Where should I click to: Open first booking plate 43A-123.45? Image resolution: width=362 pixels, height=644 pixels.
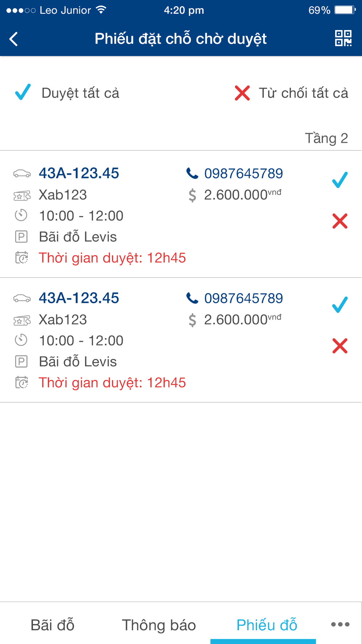(x=79, y=173)
